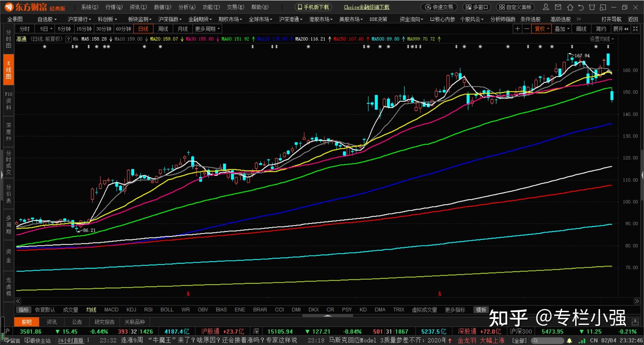Click the 手机版下载 mobile download button
The width and height of the screenshot is (644, 345).
pyautogui.click(x=313, y=7)
